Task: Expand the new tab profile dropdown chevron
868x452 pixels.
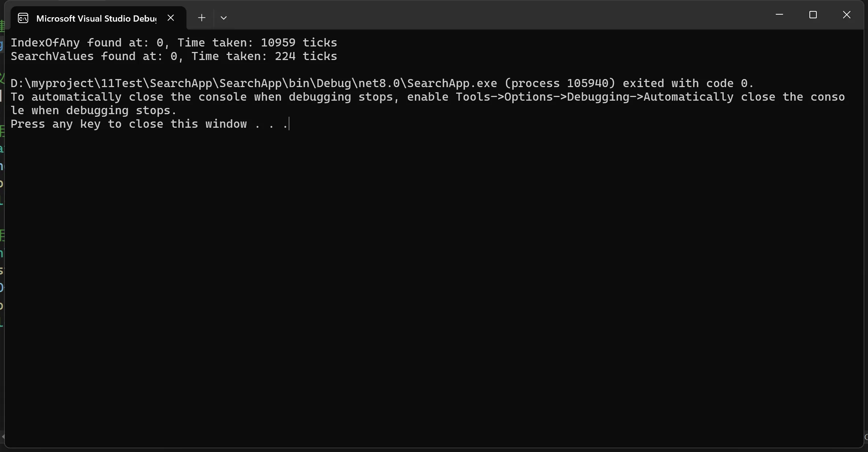Action: (224, 18)
